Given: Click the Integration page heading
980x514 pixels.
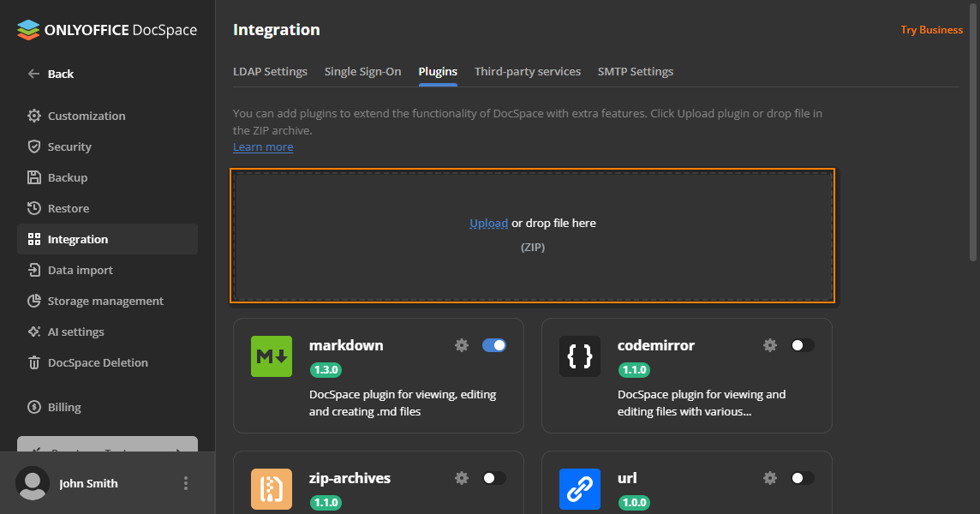Looking at the screenshot, I should point(276,29).
